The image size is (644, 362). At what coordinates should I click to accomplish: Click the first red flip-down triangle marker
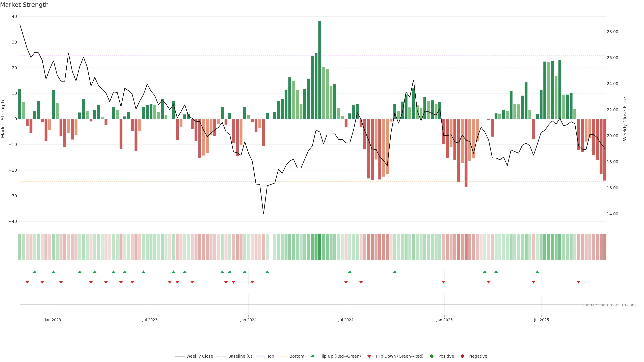coord(27,282)
